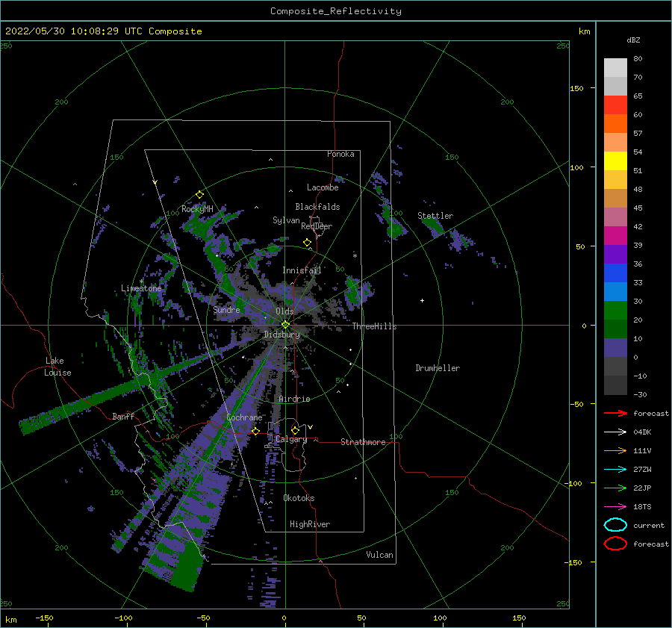This screenshot has width=672, height=628.
Task: Click the Composite_Reflectivity title
Action: click(336, 11)
